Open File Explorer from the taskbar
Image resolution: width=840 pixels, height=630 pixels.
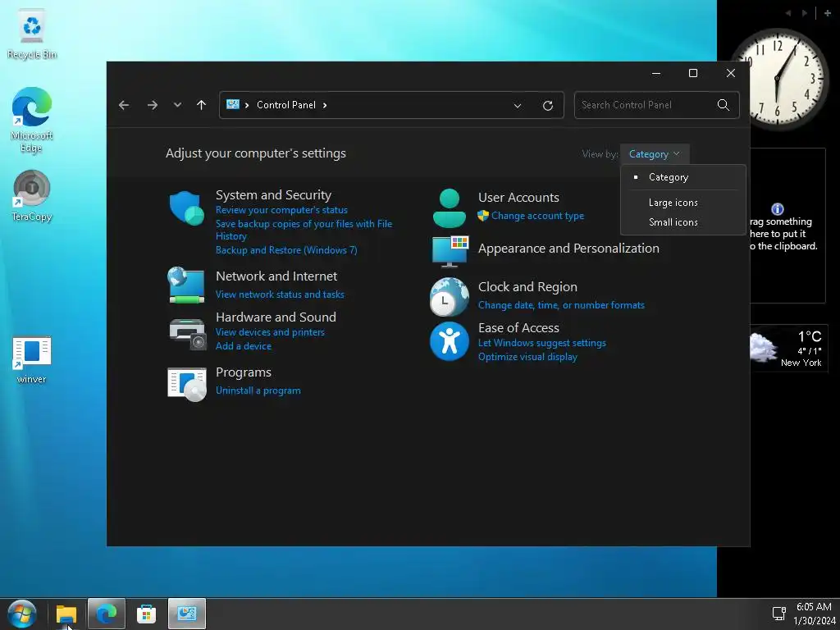(x=66, y=614)
